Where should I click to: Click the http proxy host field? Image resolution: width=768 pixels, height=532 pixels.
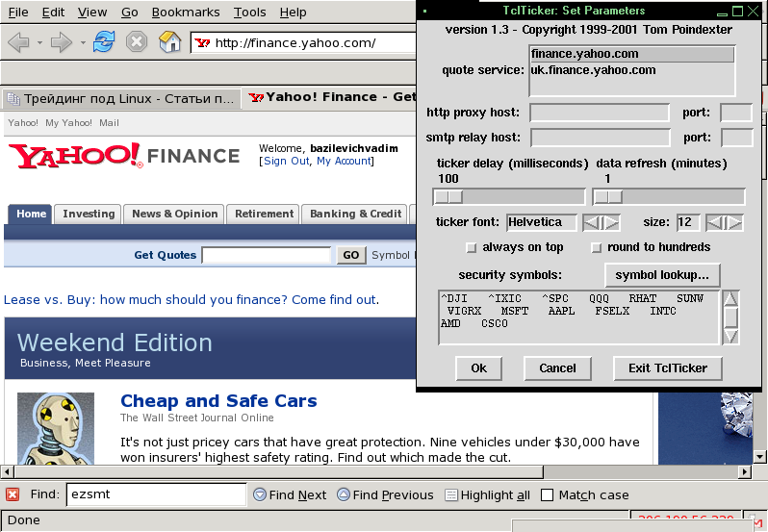coord(600,113)
